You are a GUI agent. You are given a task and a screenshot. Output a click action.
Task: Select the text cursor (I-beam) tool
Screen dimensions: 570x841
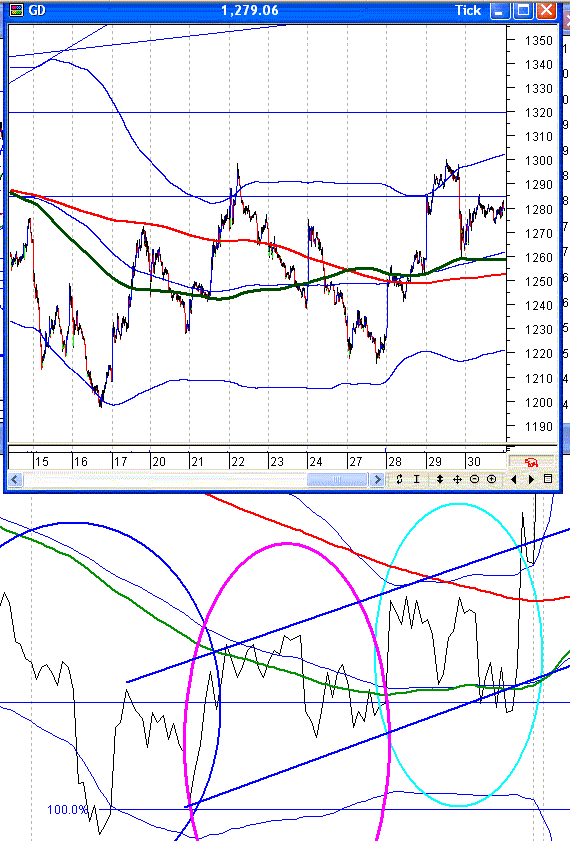[417, 479]
